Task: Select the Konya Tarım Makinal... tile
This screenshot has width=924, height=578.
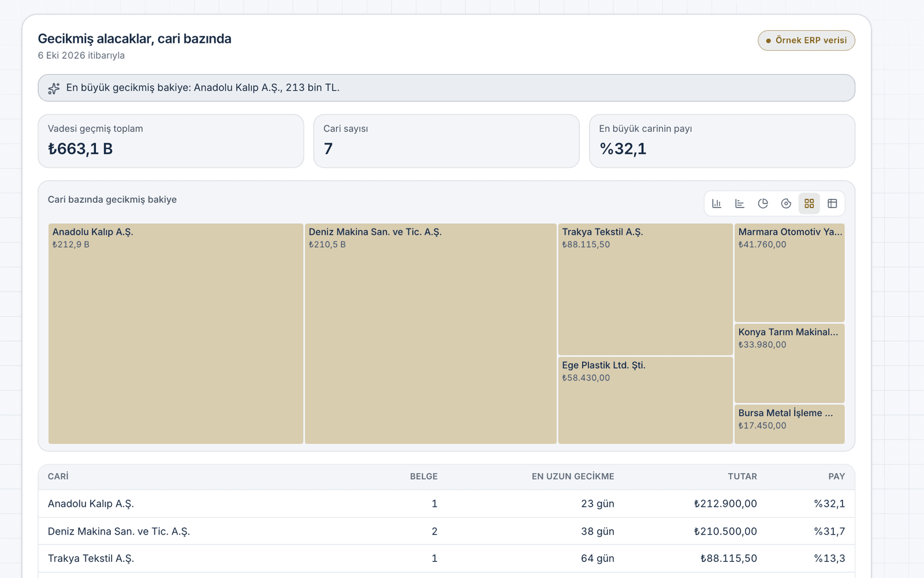Action: 789,364
